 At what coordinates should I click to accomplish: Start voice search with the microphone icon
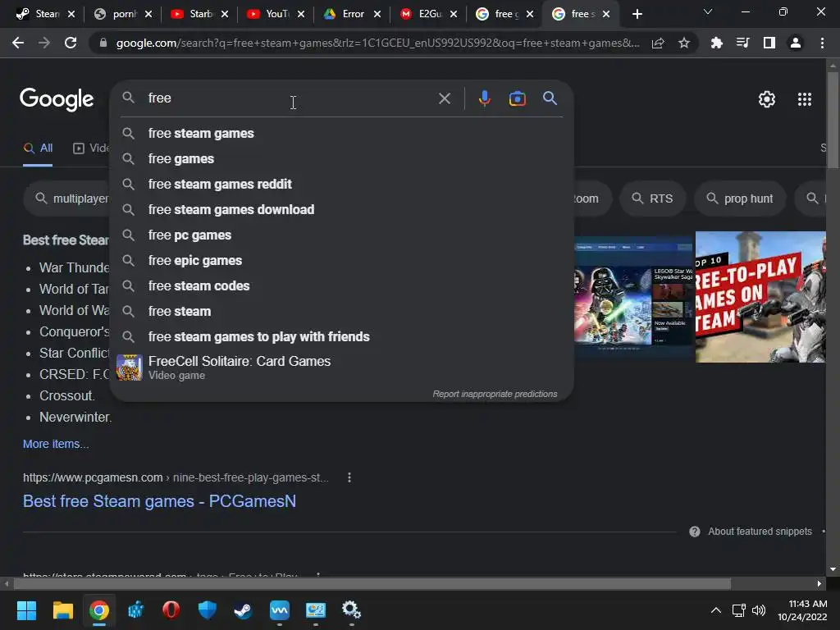pos(484,98)
